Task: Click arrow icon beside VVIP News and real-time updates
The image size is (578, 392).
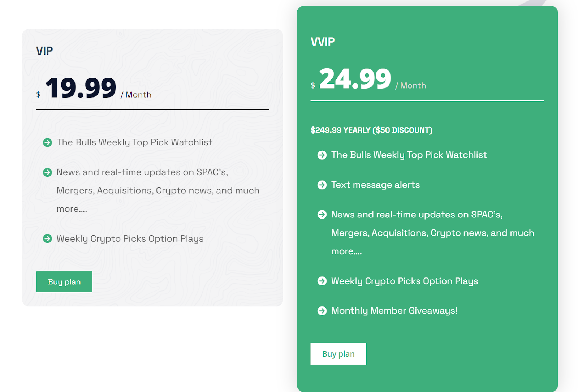Action: coord(322,215)
